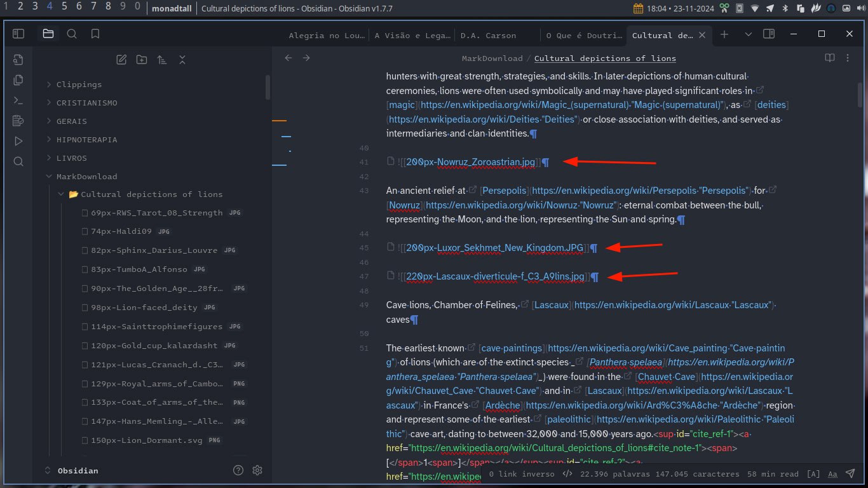Click the file explorer scrollbar
The height and width of the screenshot is (488, 868).
pyautogui.click(x=268, y=89)
